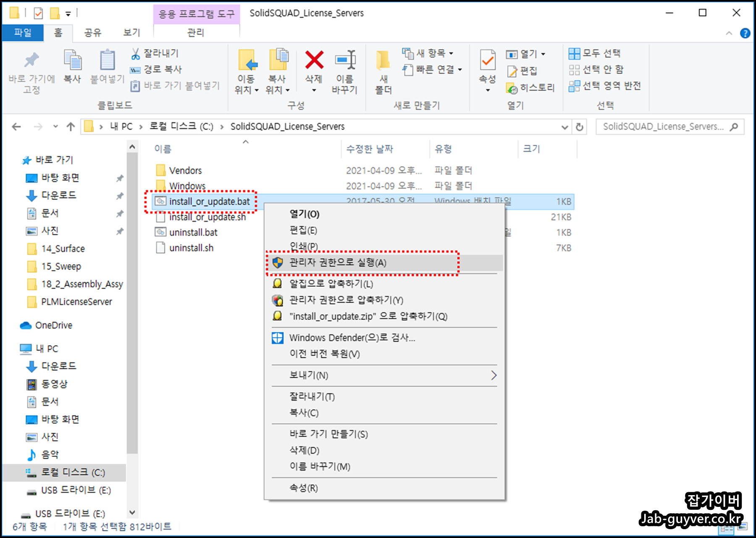Open Quick Access Toolbar customize dropdown

[68, 14]
